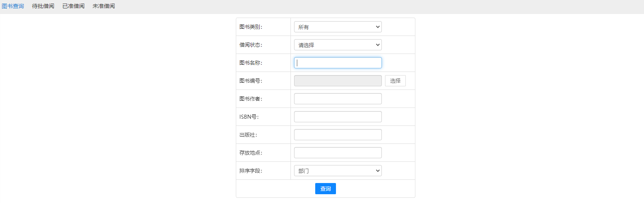Focus the 图书作者 text field

pos(338,99)
